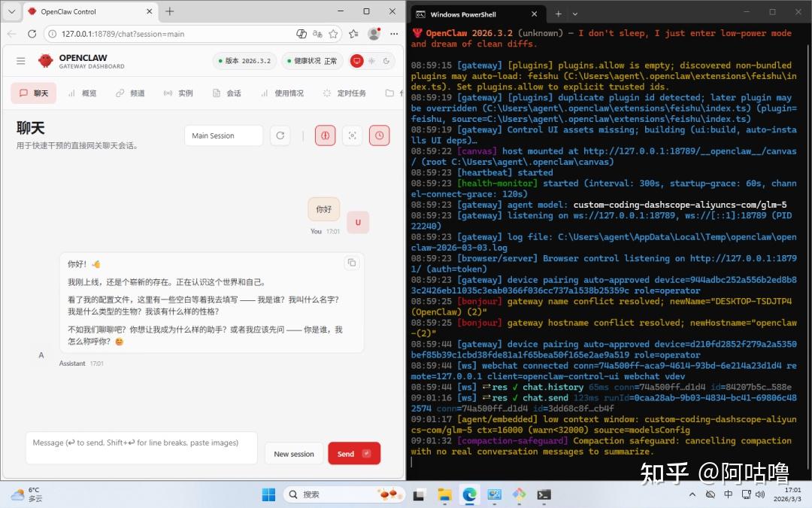Screen dimensions: 812x508
Task: Click the 版本 2026.3.2 version badge
Action: (x=244, y=61)
